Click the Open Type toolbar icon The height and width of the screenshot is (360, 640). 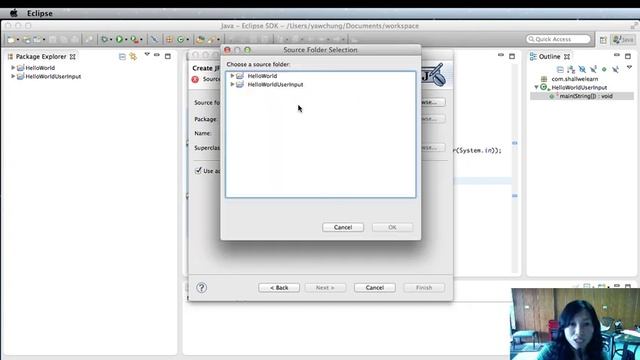click(200, 40)
